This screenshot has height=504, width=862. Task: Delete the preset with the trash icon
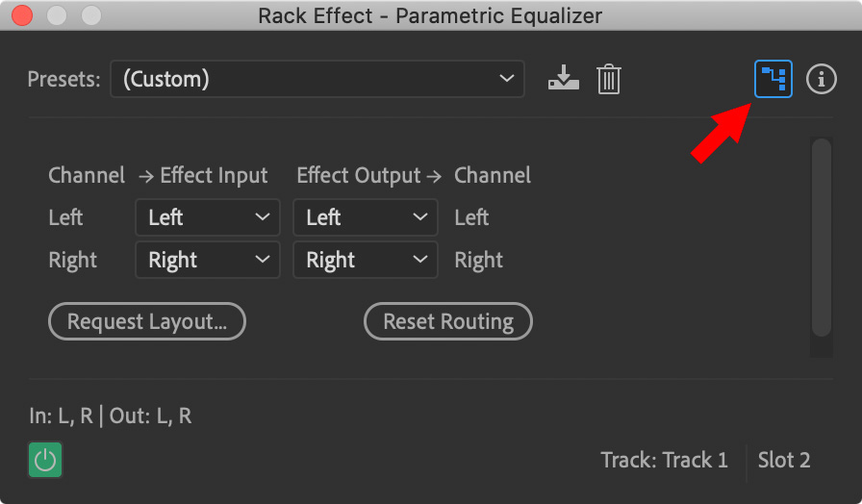(609, 79)
